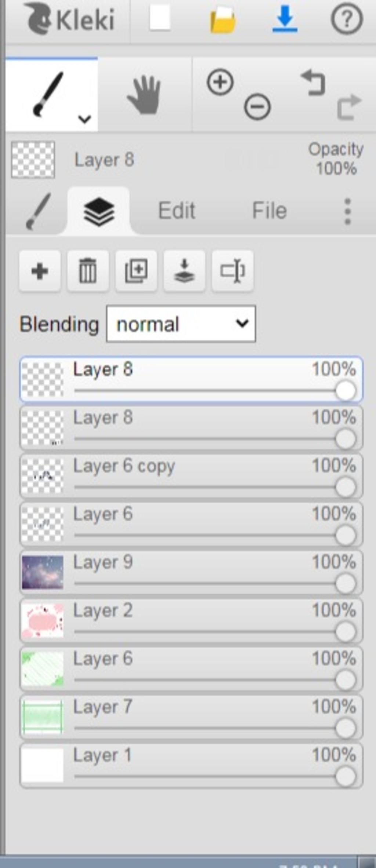Zoom out with the minus magnifier
Image resolution: width=376 pixels, height=868 pixels.
point(257,107)
